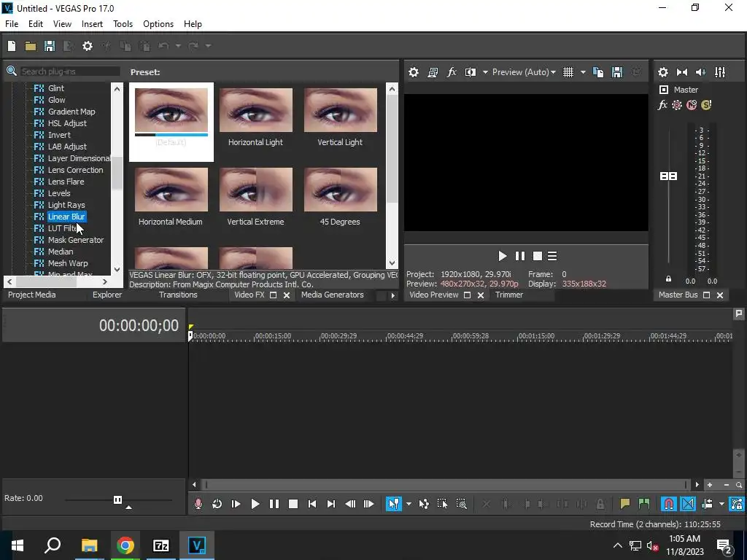Switch to the Trimmer tab
This screenshot has height=560, width=747.
pos(508,295)
